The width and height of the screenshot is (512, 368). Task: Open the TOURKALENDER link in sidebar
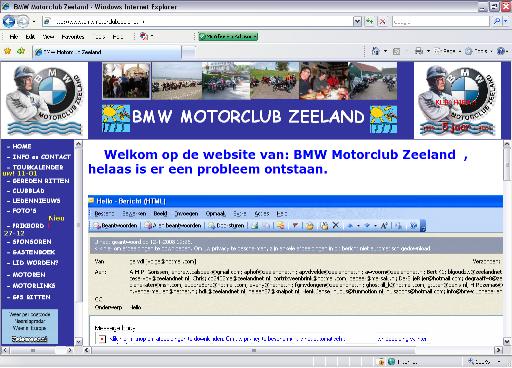(x=38, y=167)
